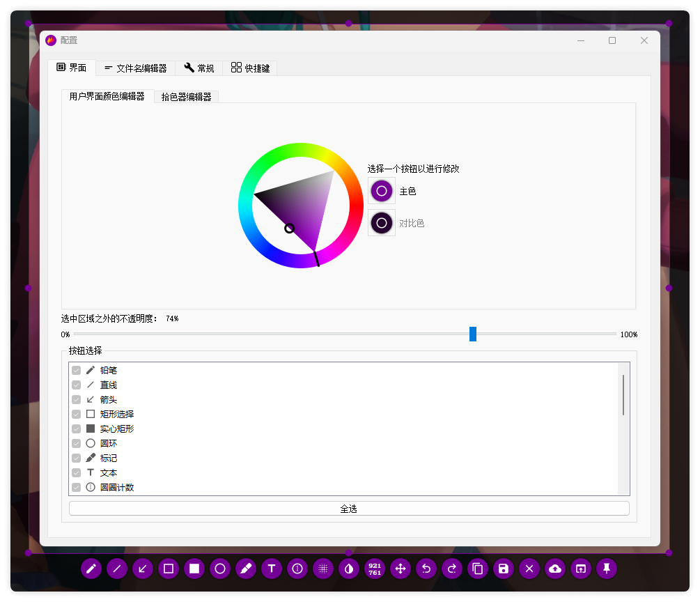The width and height of the screenshot is (700, 602).
Task: Click the upload-to-cloud toolbar icon
Action: [554, 569]
